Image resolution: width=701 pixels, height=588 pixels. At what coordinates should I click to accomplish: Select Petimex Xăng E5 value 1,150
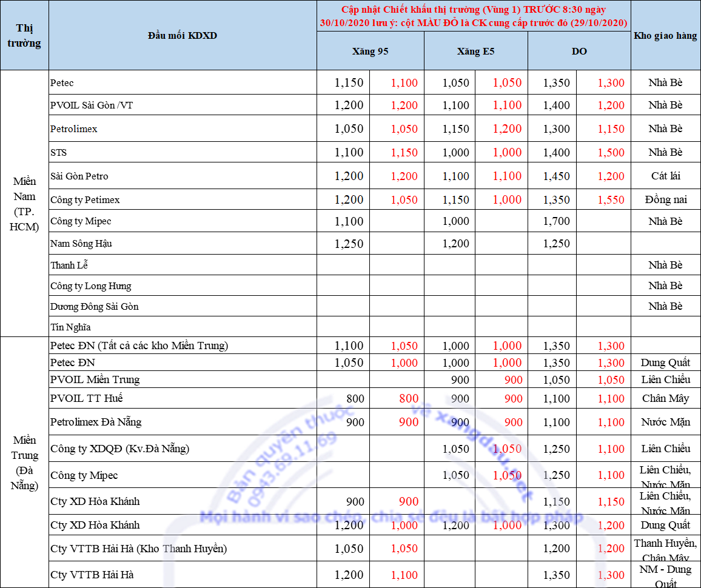click(x=449, y=199)
